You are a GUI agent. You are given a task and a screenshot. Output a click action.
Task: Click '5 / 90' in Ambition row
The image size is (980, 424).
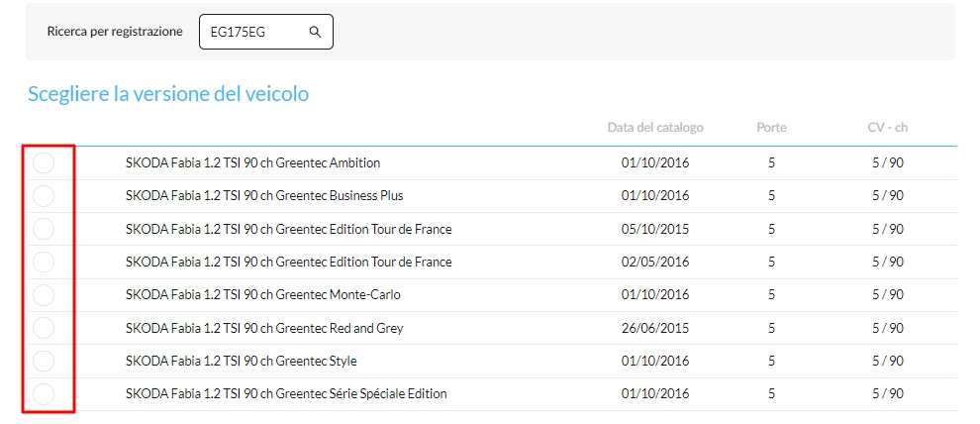[888, 163]
